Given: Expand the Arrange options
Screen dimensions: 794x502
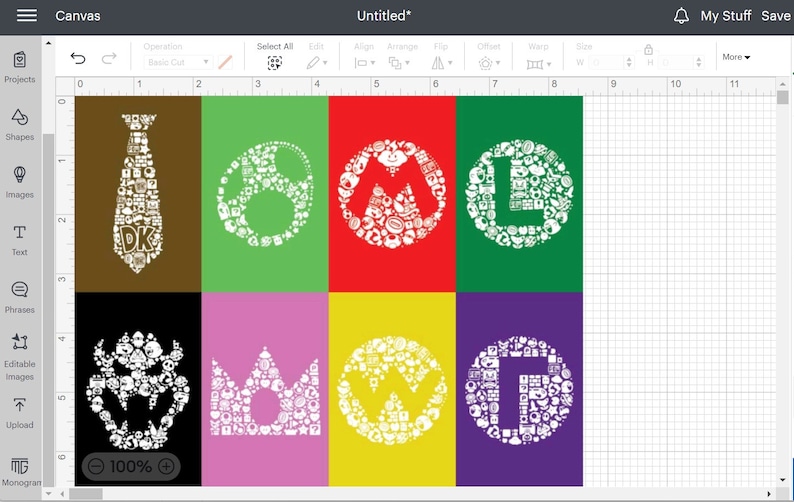Looking at the screenshot, I should click(399, 63).
